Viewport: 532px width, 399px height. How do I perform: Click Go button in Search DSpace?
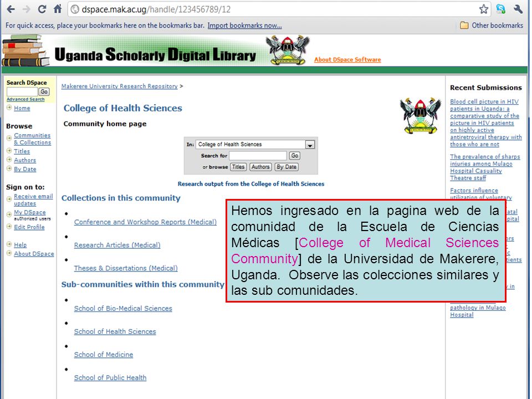tap(44, 91)
